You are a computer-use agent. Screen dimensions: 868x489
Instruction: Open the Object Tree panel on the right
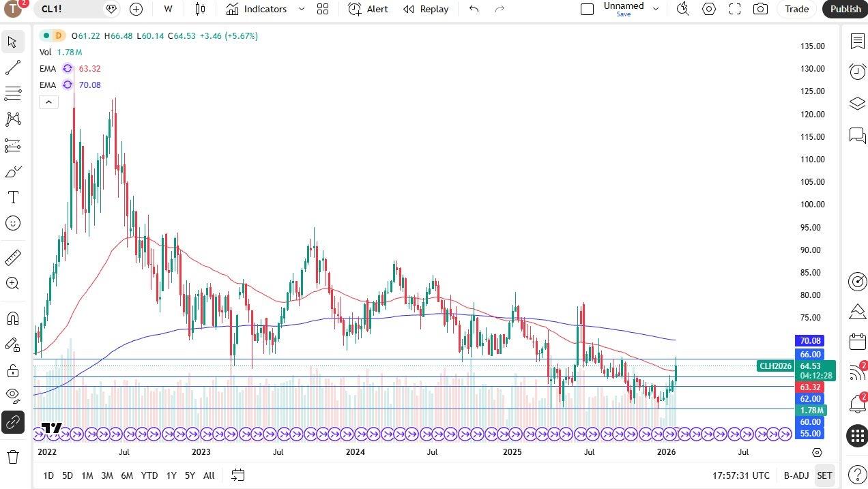coord(858,104)
